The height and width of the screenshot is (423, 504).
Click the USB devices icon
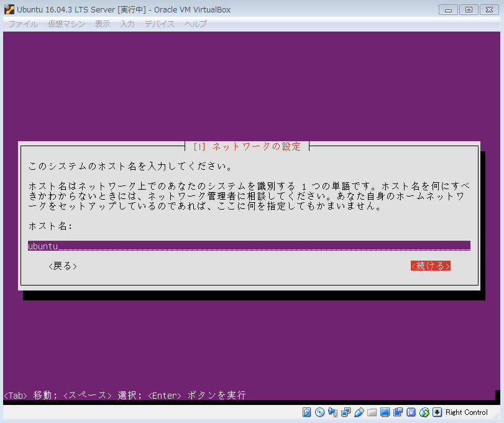coord(359,412)
